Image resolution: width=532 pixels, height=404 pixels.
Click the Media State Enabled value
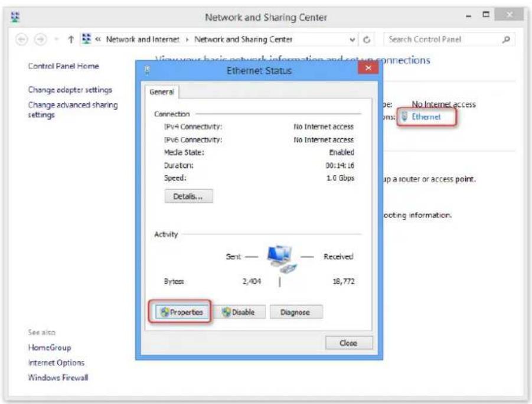pos(342,152)
